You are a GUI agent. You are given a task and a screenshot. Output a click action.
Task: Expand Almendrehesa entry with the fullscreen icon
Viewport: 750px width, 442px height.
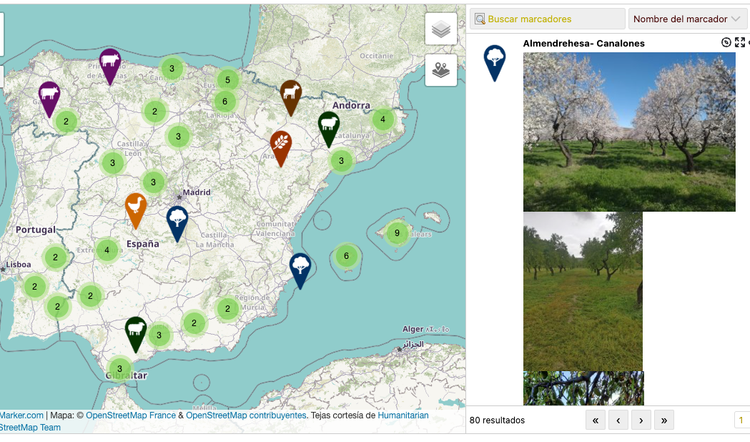coord(739,43)
